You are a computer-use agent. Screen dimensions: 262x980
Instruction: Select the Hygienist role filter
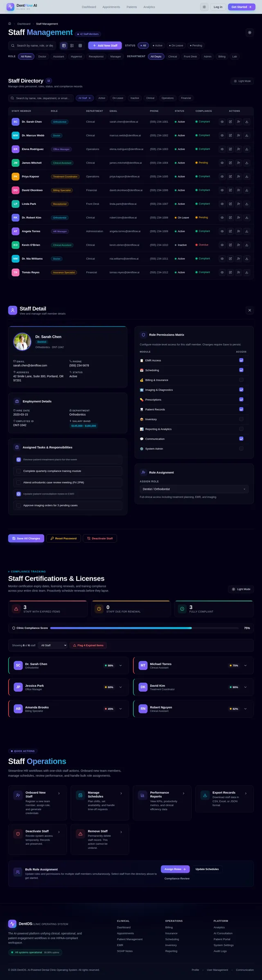76,56
